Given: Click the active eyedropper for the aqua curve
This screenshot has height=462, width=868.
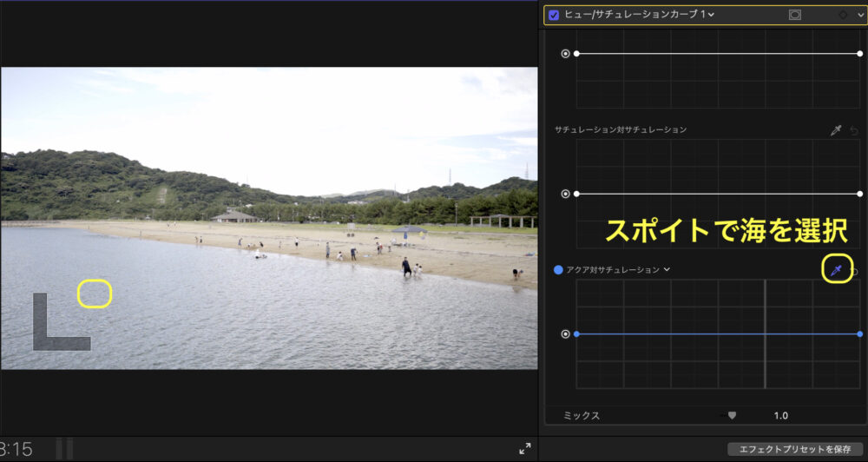Looking at the screenshot, I should click(836, 271).
